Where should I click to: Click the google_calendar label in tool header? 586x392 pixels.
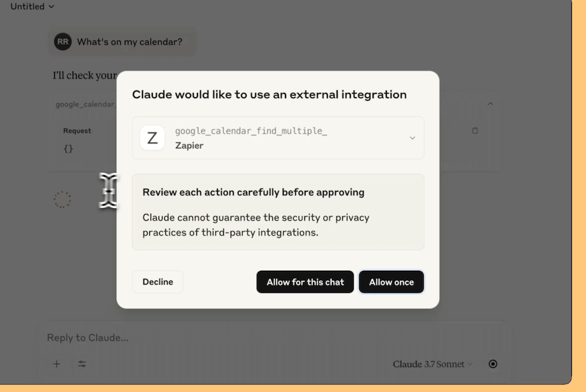click(86, 104)
